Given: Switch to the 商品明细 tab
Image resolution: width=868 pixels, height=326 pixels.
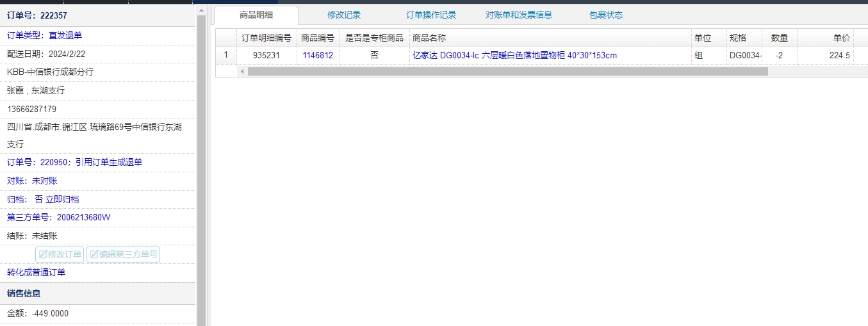Looking at the screenshot, I should [256, 15].
